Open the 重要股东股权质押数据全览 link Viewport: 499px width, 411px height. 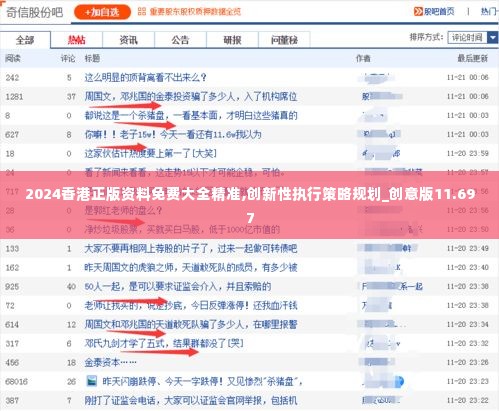pyautogui.click(x=195, y=12)
